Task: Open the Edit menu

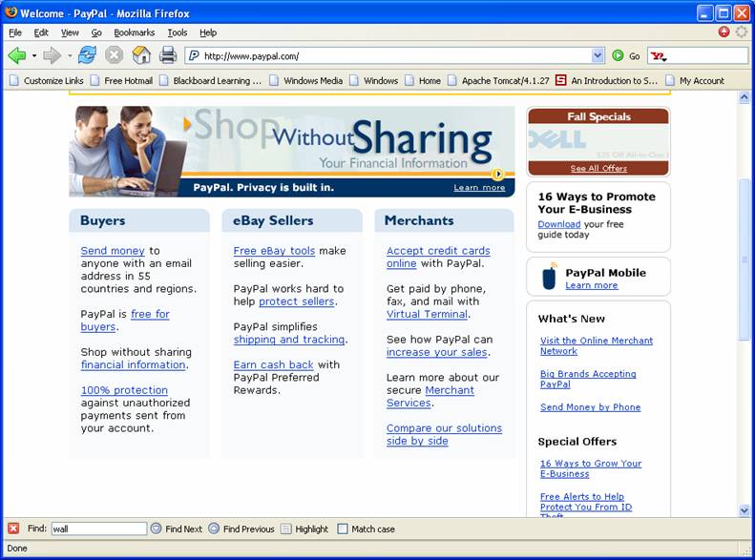Action: point(41,32)
